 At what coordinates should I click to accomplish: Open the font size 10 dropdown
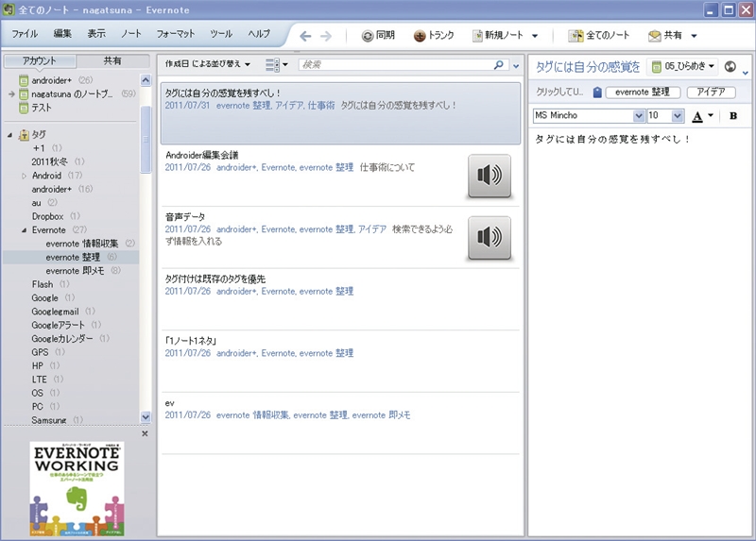(677, 115)
